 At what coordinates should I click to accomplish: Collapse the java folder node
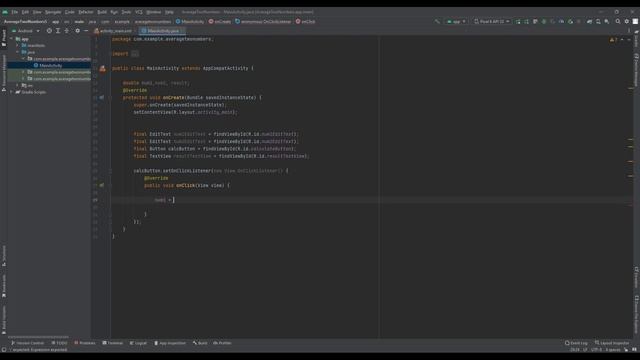pyautogui.click(x=18, y=52)
